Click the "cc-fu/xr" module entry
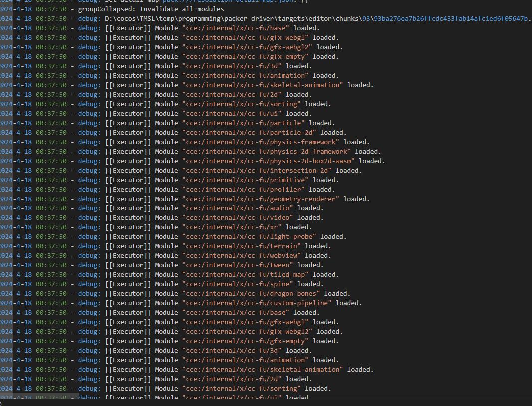The height and width of the screenshot is (406, 532). (232, 227)
